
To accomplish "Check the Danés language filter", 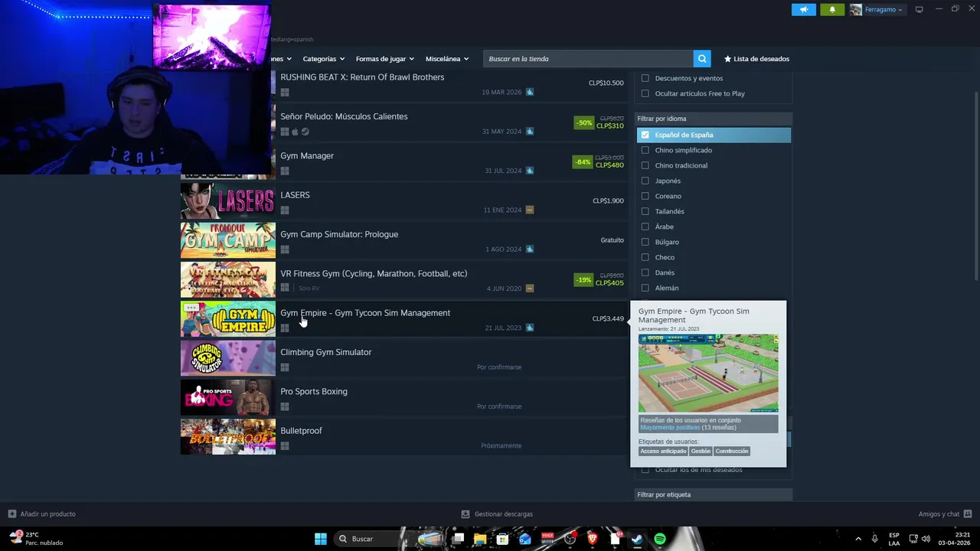I will pyautogui.click(x=645, y=272).
